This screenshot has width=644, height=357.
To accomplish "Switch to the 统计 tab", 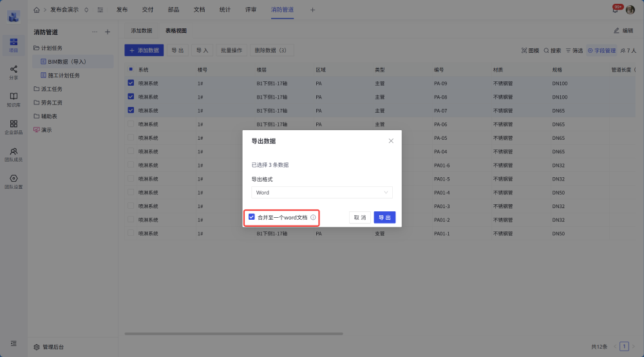I will [x=225, y=10].
